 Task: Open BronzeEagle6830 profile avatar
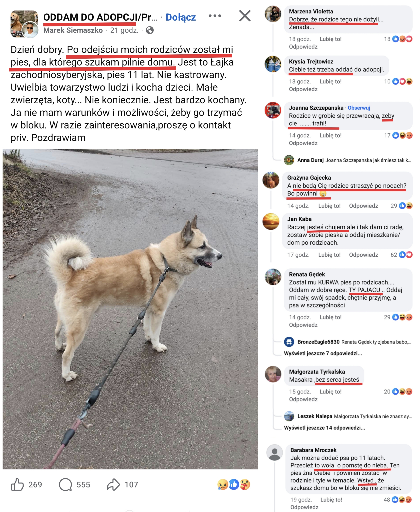[289, 342]
